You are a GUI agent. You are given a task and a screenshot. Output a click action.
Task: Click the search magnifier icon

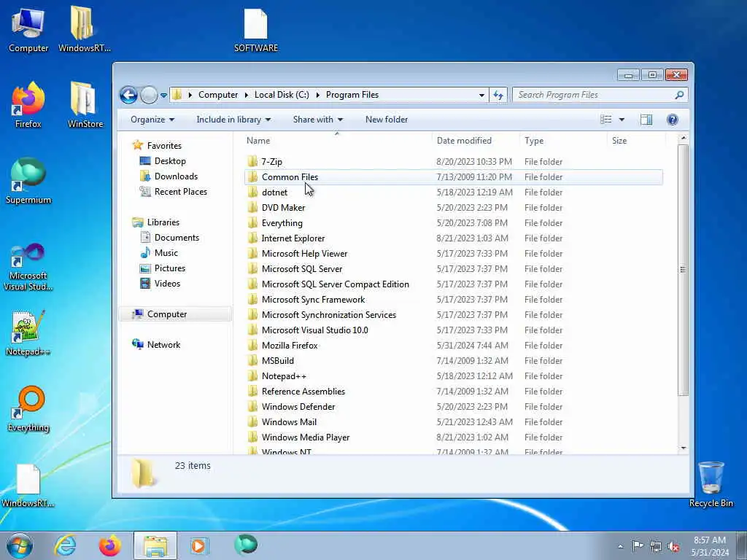pos(679,95)
